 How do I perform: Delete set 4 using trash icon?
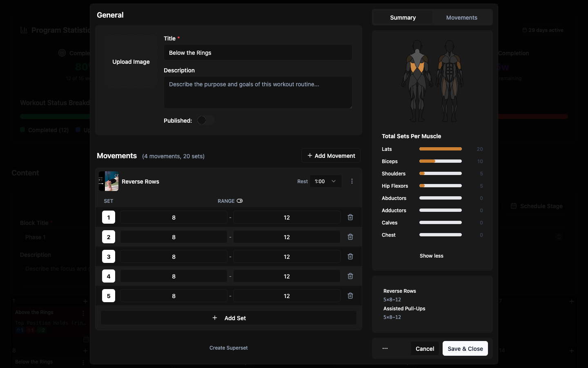[x=350, y=276]
